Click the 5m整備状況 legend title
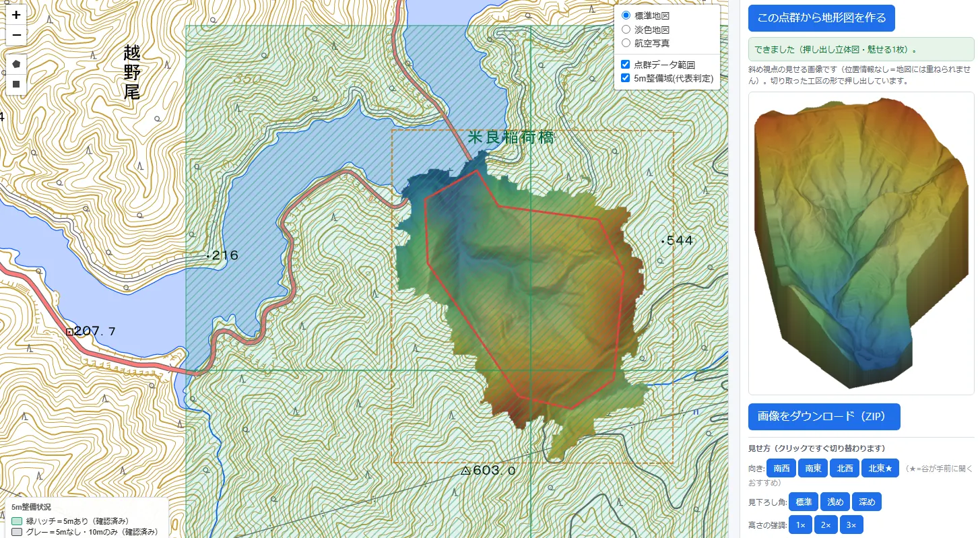The width and height of the screenshot is (980, 538). 31,506
